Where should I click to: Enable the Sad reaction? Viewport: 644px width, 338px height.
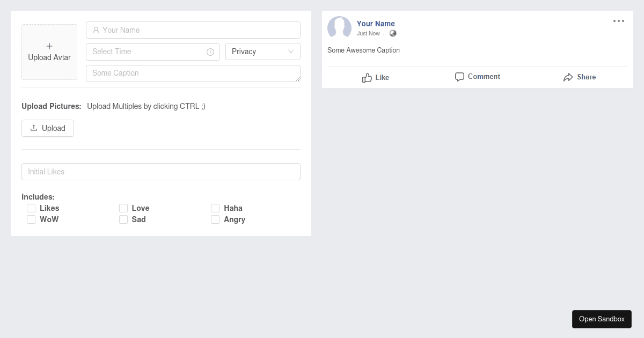(x=123, y=219)
